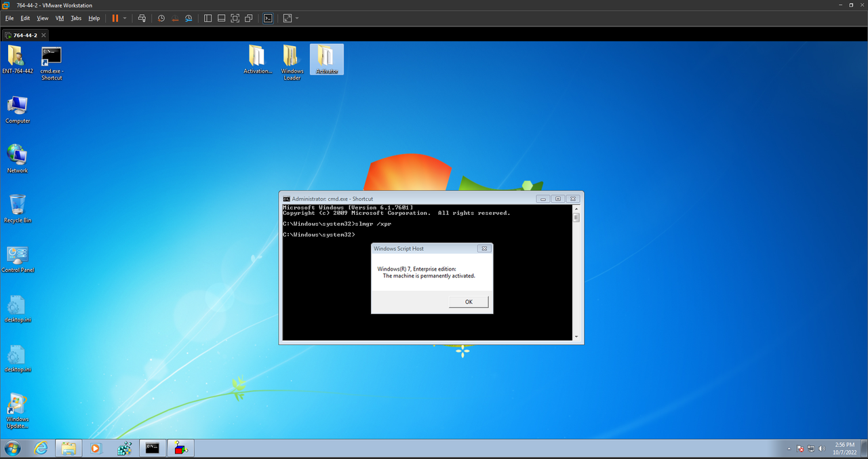Open Windows Explorer from the taskbar
Image resolution: width=868 pixels, height=459 pixels.
(x=68, y=448)
